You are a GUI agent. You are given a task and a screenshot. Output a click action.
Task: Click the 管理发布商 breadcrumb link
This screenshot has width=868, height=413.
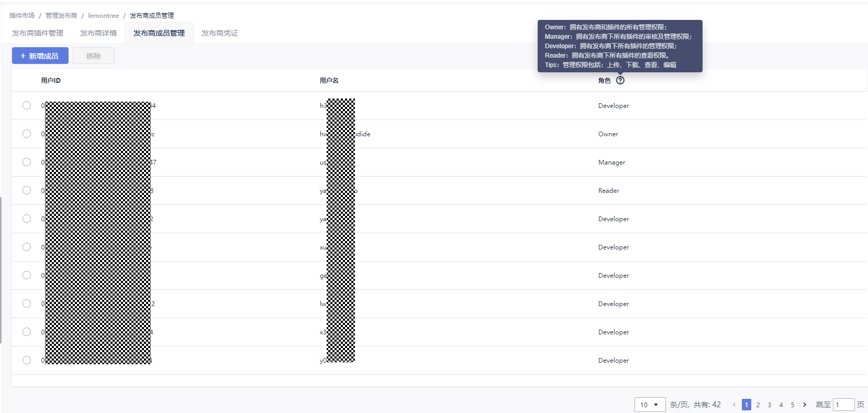coord(61,16)
